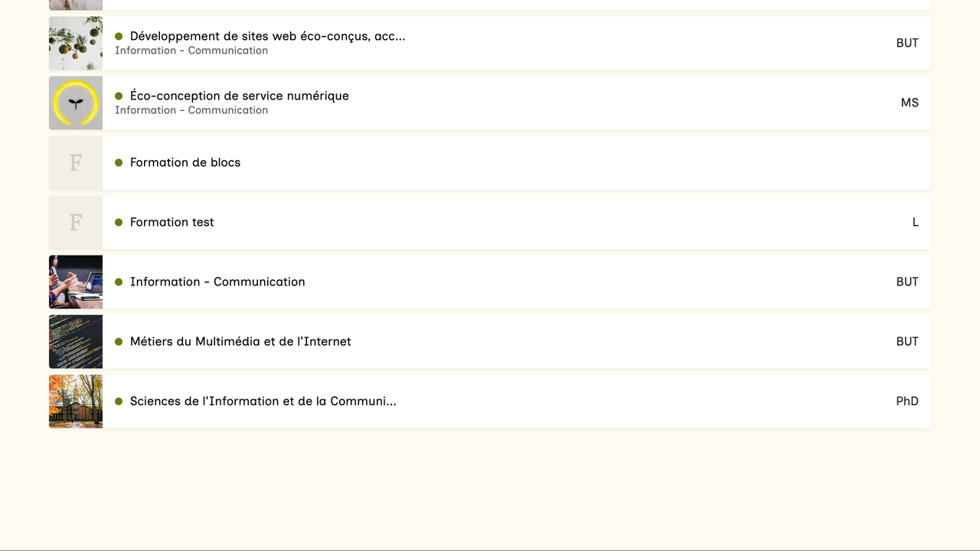Click green status dot beside Sciences de l'Information

coord(119,401)
